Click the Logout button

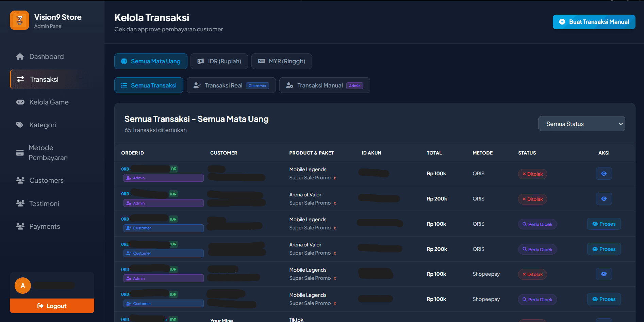pyautogui.click(x=52, y=306)
